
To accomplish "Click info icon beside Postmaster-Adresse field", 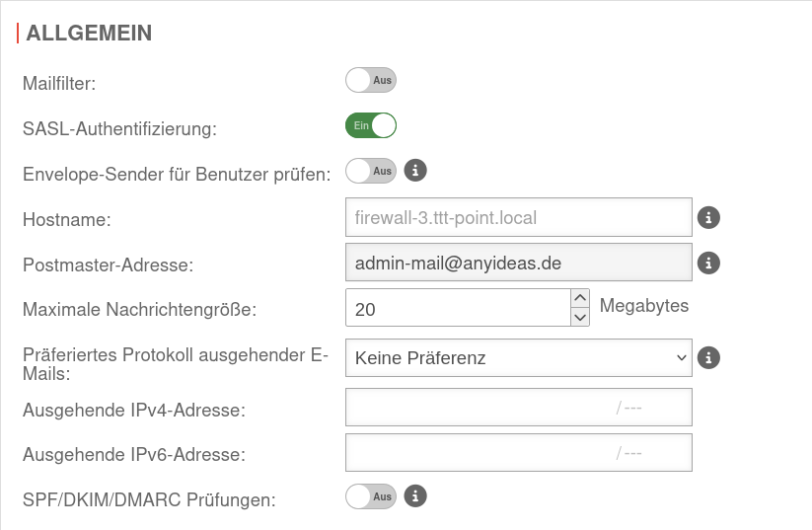I will coord(708,263).
